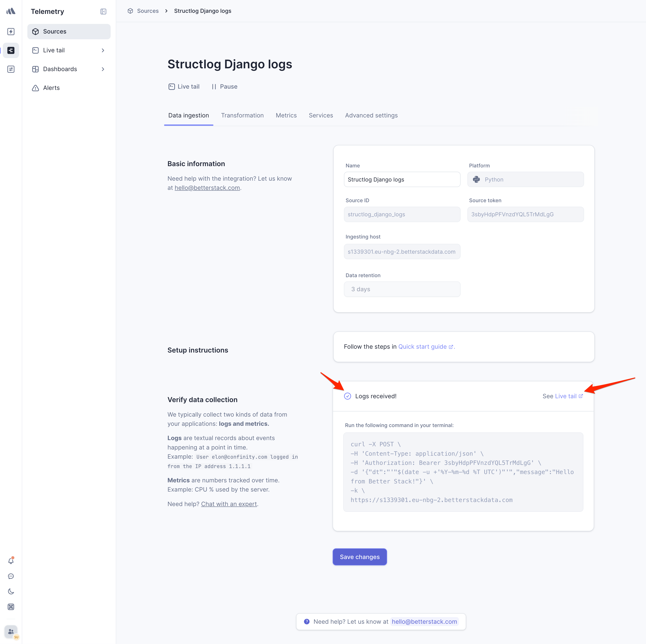Open the Data retention dropdown
This screenshot has width=646, height=644.
(402, 289)
